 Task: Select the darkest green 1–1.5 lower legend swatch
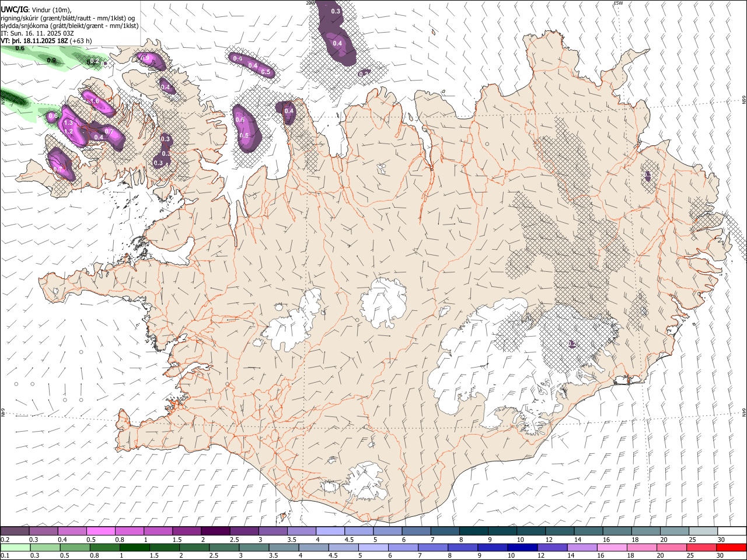(134, 547)
